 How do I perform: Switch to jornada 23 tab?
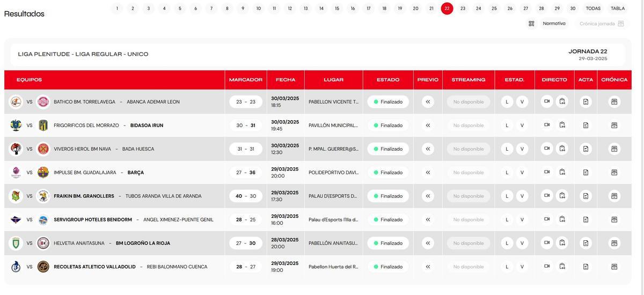tap(463, 9)
